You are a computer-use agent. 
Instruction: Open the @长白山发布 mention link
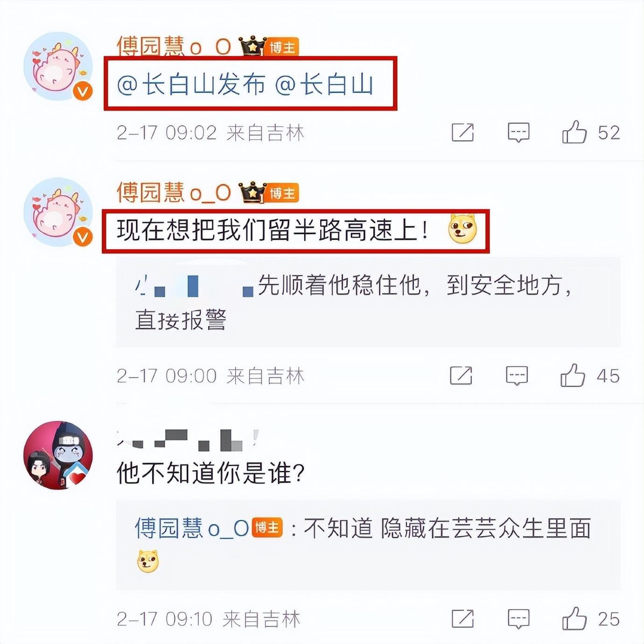click(x=191, y=84)
